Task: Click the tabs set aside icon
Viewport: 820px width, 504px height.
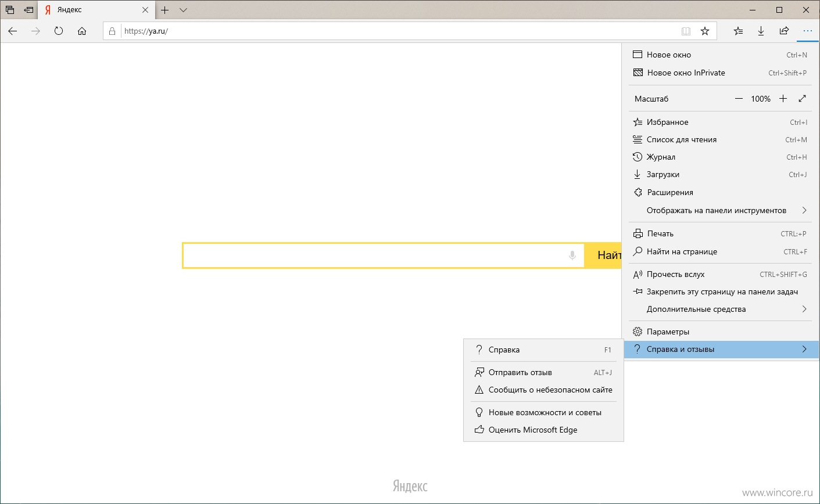Action: pos(10,10)
